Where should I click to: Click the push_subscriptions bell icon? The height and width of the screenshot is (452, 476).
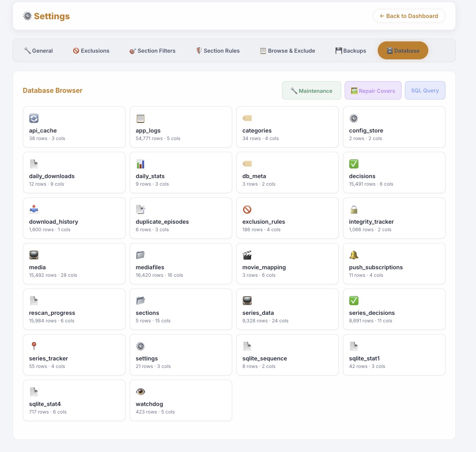pyautogui.click(x=354, y=255)
